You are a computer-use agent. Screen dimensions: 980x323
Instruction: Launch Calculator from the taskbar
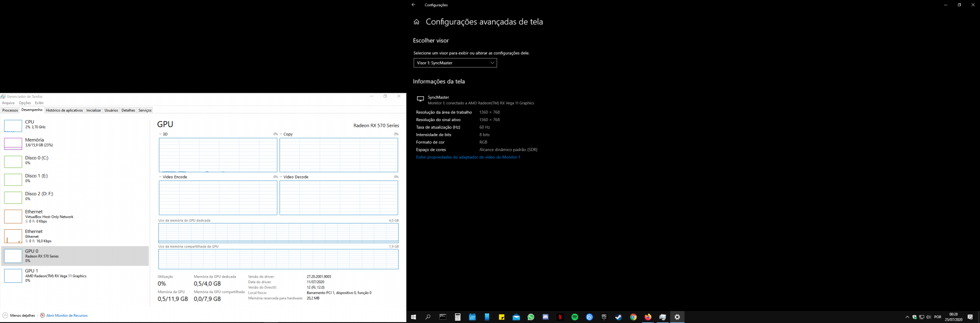click(x=457, y=317)
